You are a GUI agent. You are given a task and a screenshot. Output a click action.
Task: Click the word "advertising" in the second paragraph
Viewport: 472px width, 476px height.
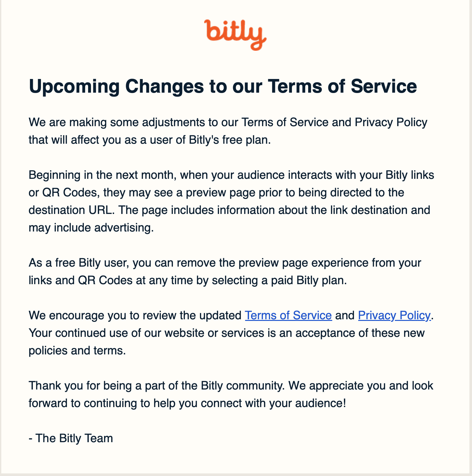pos(124,228)
